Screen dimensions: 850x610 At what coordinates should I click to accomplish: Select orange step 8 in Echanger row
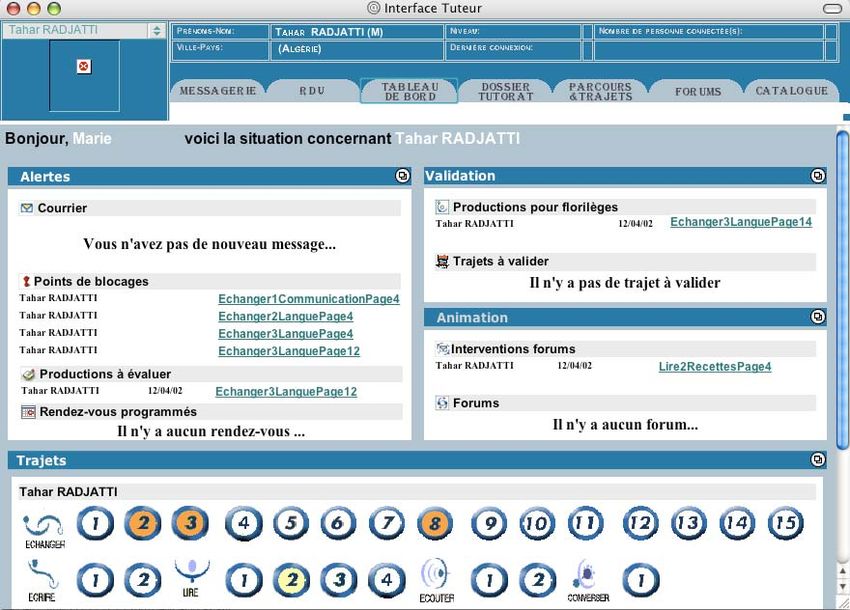click(x=436, y=523)
